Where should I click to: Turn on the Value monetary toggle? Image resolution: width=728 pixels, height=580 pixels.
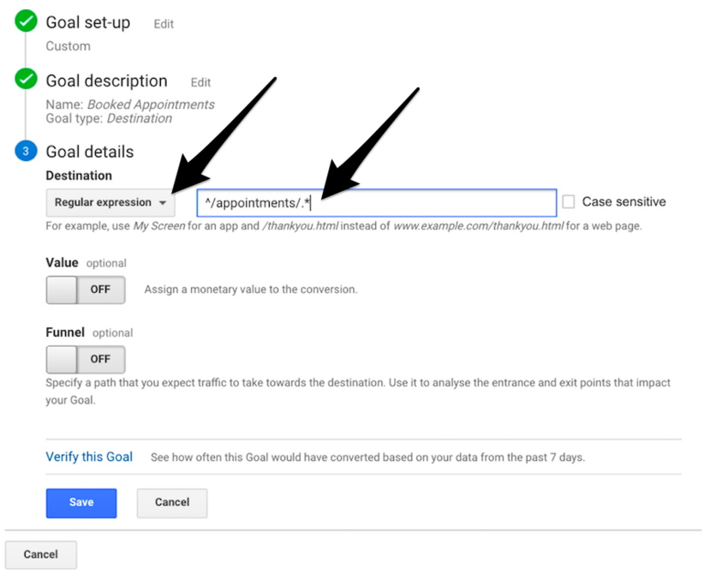(85, 290)
